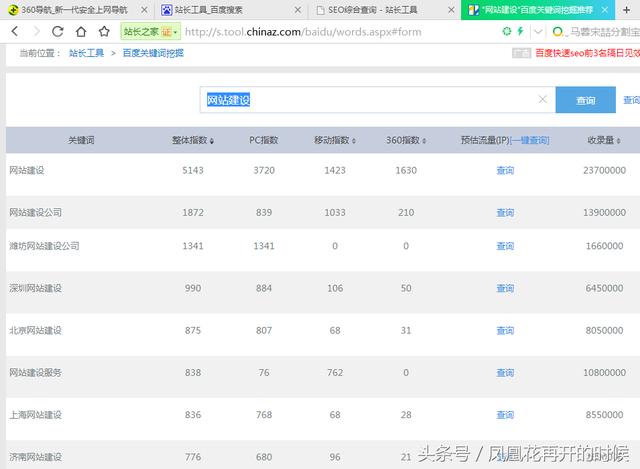Clear the keyword field with X icon
Screen dimensions: 640x469
click(542, 99)
